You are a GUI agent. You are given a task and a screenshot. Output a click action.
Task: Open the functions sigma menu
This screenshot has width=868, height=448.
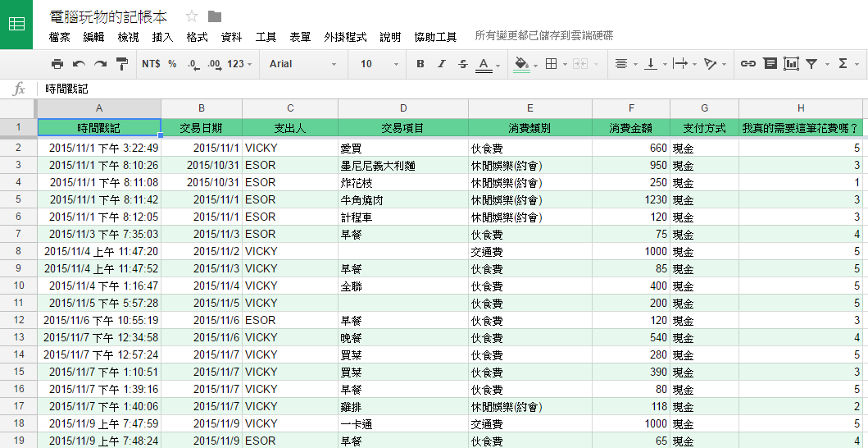point(843,64)
